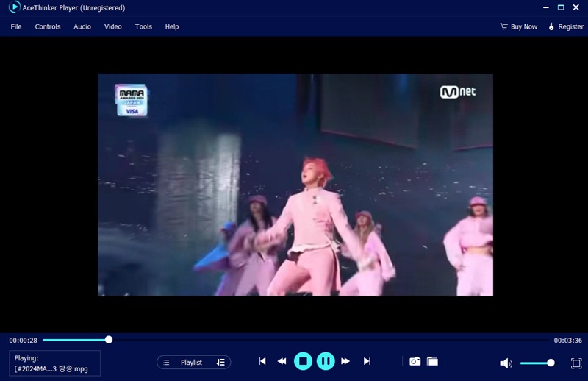
Task: Rewind the video
Action: (x=282, y=361)
